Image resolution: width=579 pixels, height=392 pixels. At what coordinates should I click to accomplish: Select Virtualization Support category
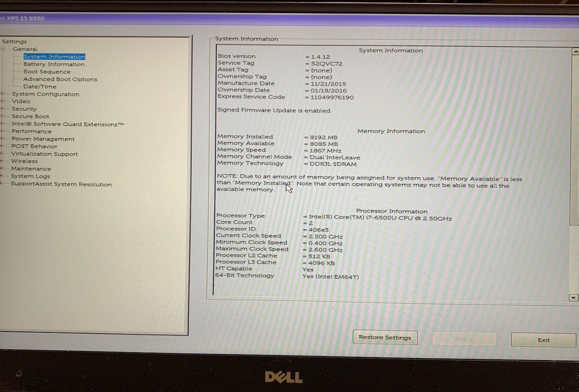pos(44,154)
